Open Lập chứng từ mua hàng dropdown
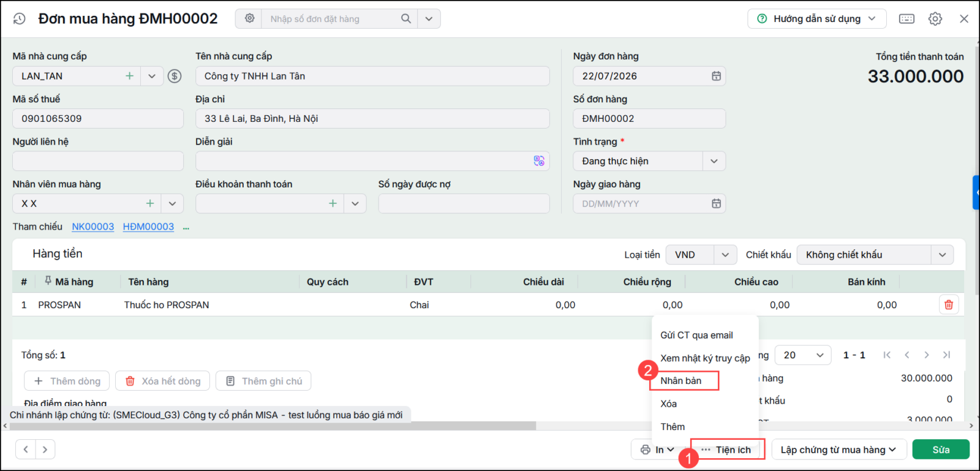Image resolution: width=980 pixels, height=471 pixels. click(839, 450)
